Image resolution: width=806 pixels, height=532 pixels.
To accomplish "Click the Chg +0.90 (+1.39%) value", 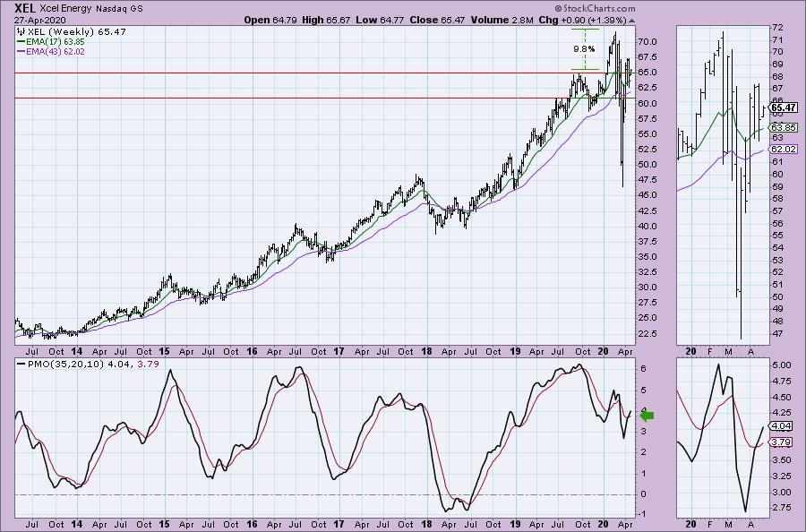I will (x=582, y=20).
